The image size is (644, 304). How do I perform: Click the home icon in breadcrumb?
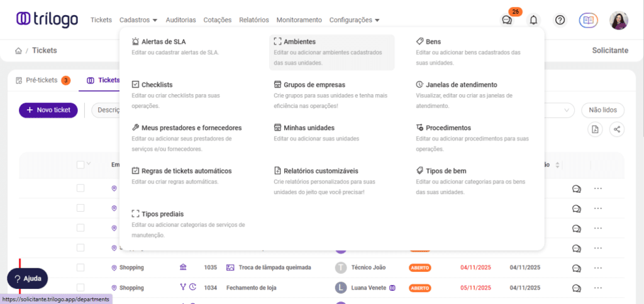(19, 50)
